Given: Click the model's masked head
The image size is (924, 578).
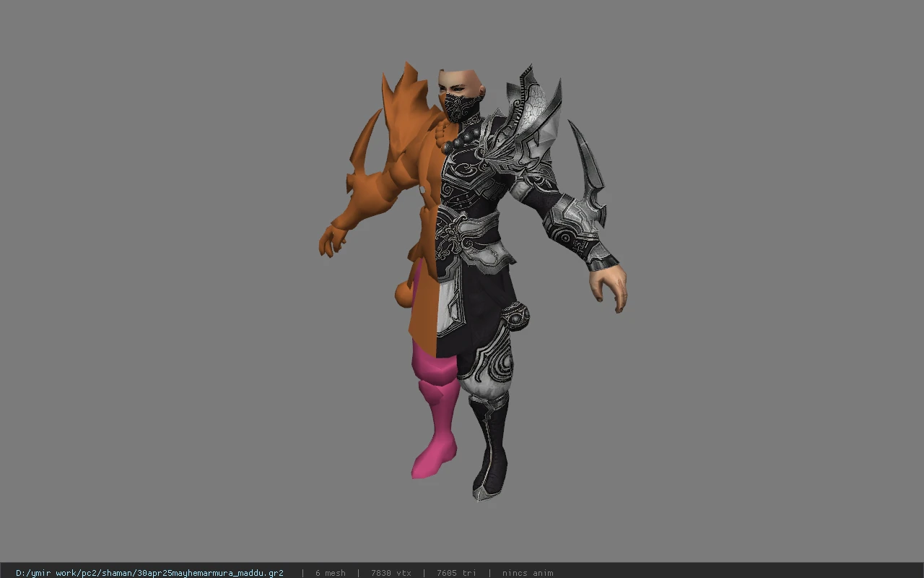Looking at the screenshot, I should [x=461, y=95].
